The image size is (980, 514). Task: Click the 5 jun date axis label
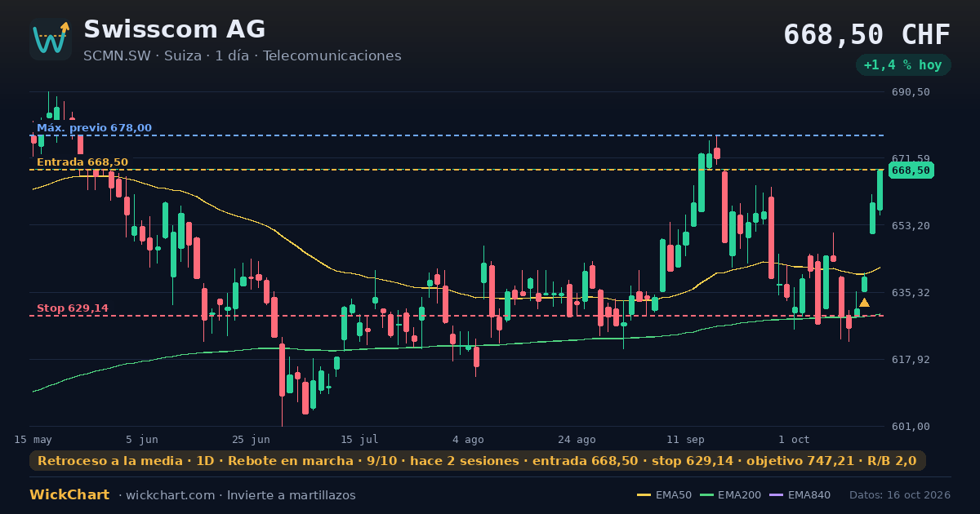[x=142, y=440]
